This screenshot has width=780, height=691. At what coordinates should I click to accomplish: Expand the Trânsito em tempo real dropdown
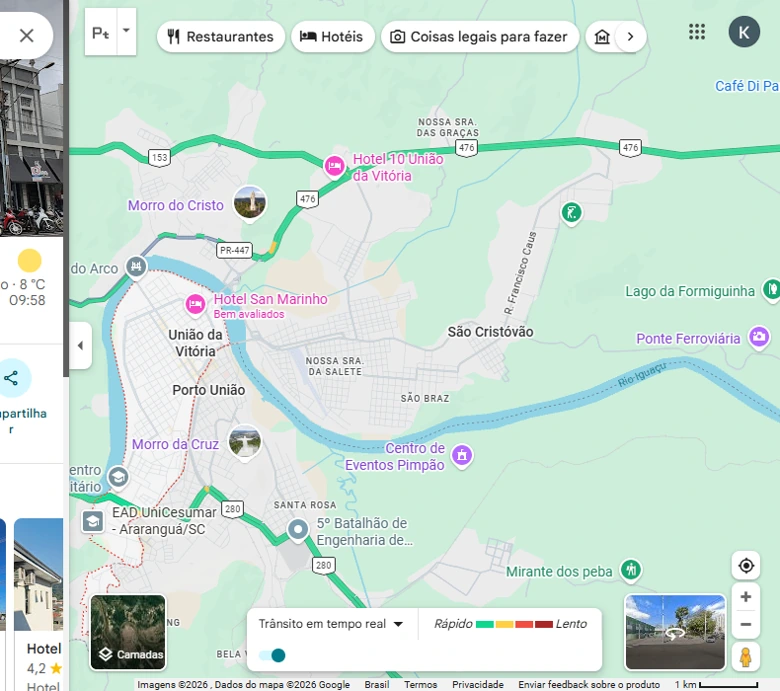coord(331,624)
